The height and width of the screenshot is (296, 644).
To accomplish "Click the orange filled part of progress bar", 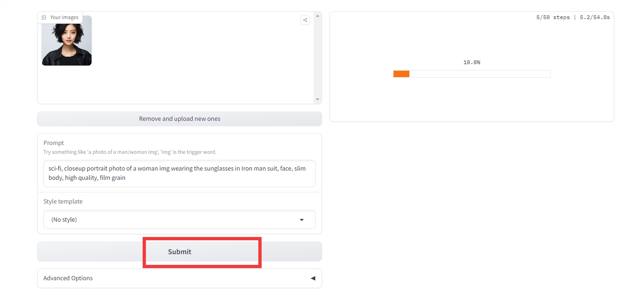I will 401,74.
